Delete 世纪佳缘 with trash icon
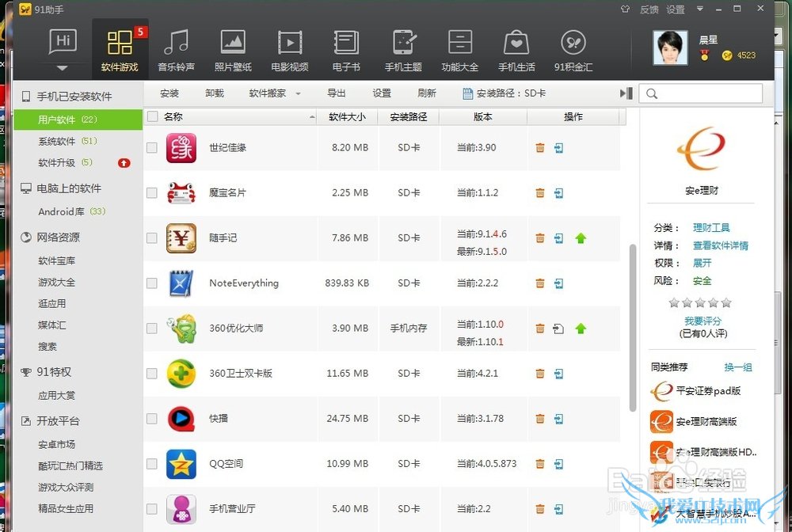The height and width of the screenshot is (532, 792). [x=540, y=148]
